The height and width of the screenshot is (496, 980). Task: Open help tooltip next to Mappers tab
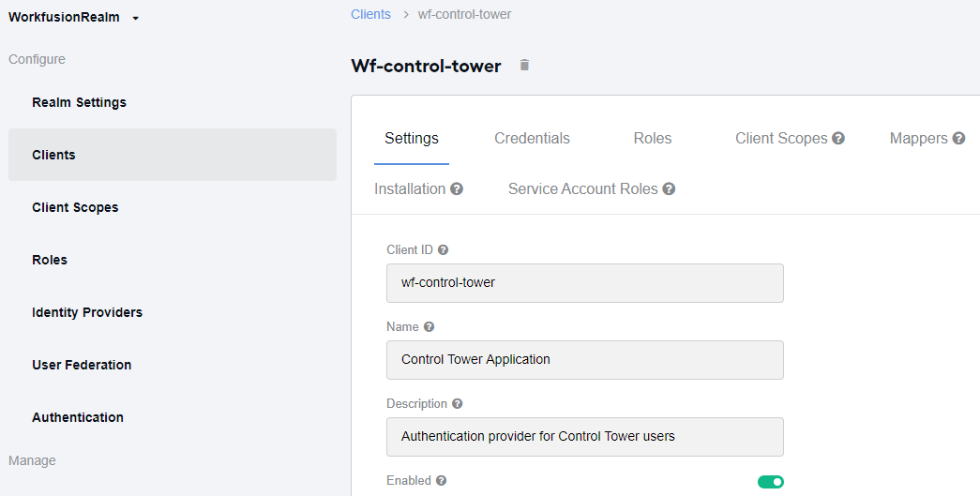[x=958, y=139]
